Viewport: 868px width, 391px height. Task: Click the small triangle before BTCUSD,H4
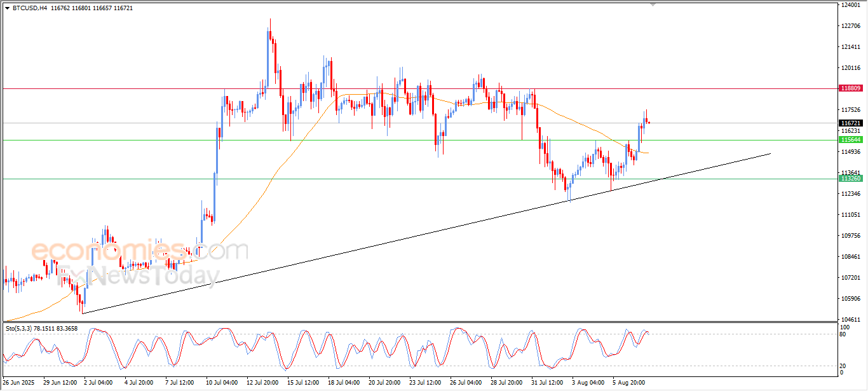7,8
